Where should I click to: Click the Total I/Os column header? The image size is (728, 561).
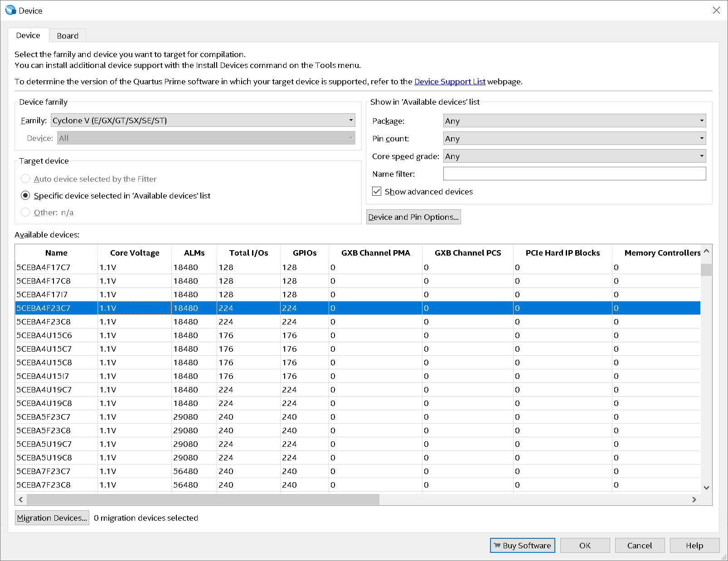click(248, 253)
